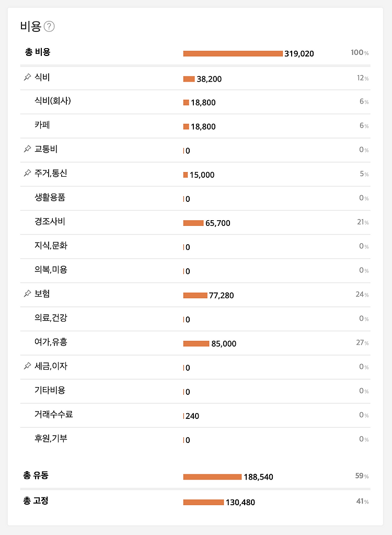The height and width of the screenshot is (535, 392).
Task: Click the pin icon beside 보험
Action: (27, 294)
